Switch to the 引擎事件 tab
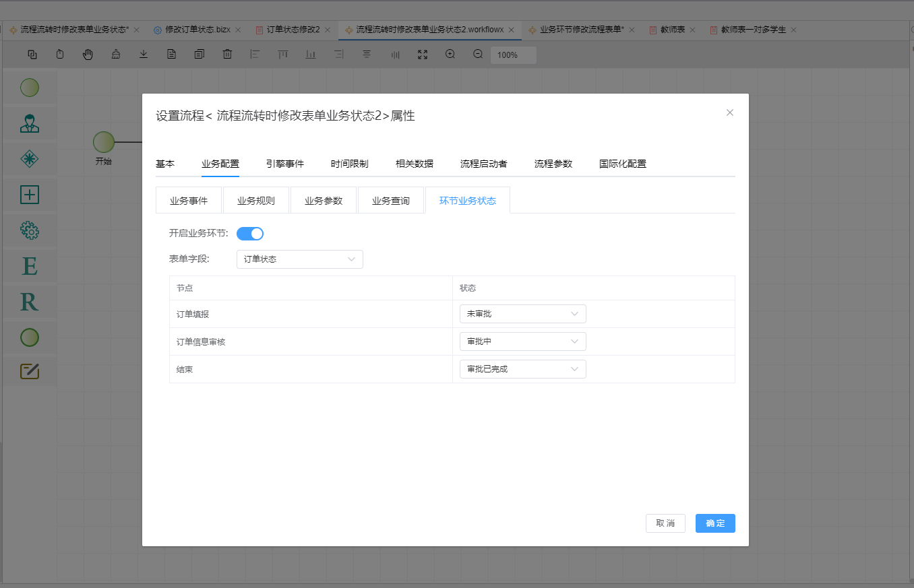Image resolution: width=914 pixels, height=588 pixels. 284,164
